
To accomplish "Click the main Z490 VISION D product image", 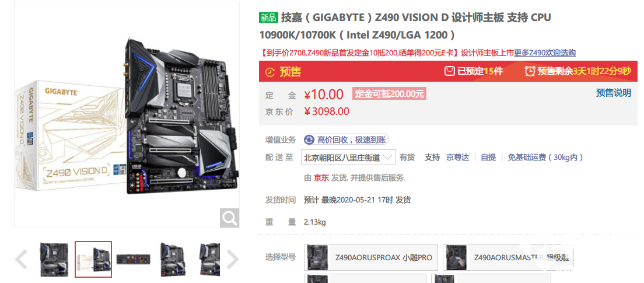I will (127, 115).
